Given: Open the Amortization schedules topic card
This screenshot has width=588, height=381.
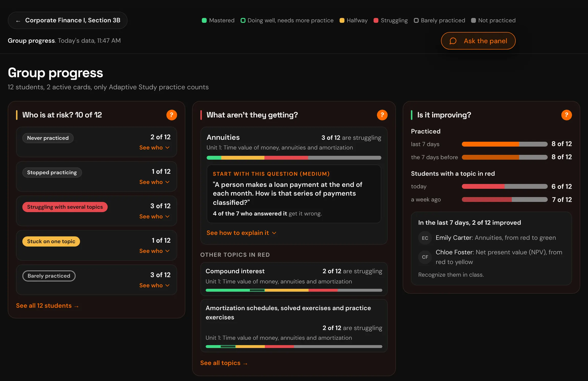Looking at the screenshot, I should (x=294, y=326).
